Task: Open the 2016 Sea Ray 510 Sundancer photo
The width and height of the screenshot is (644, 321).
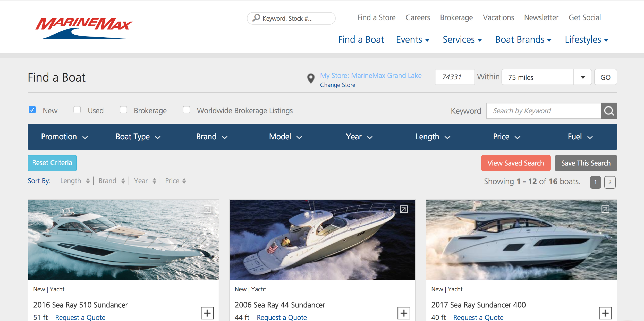Action: (123, 240)
